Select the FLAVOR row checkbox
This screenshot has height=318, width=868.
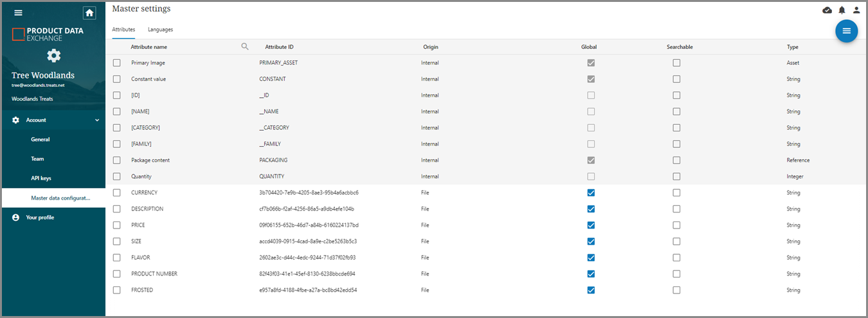116,257
